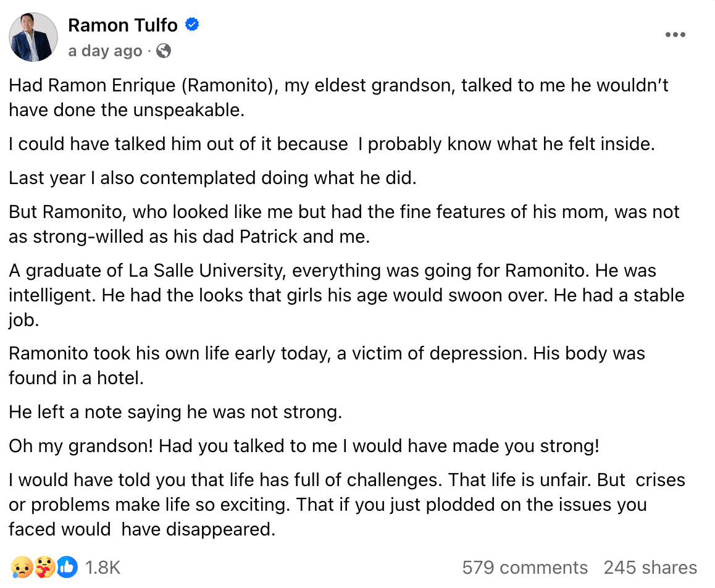
Task: Click the globe public audience icon
Action: click(x=164, y=51)
